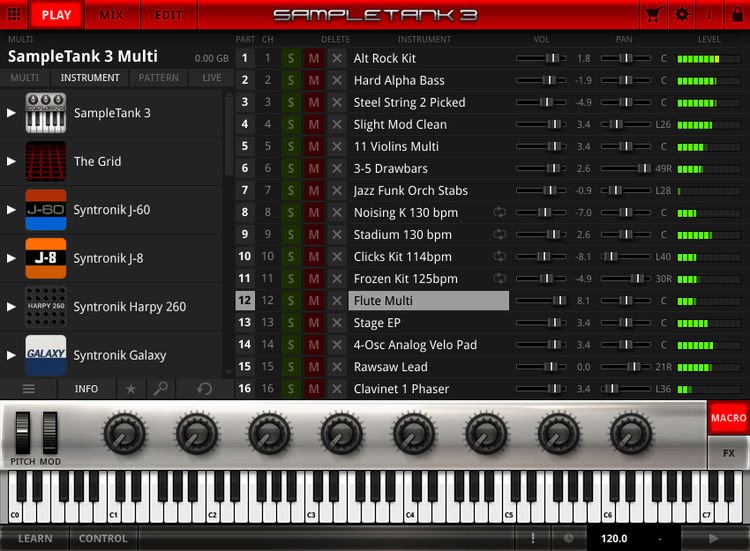Click the lock icon in the top bar
Image resolution: width=750 pixels, height=551 pixels.
(x=736, y=15)
